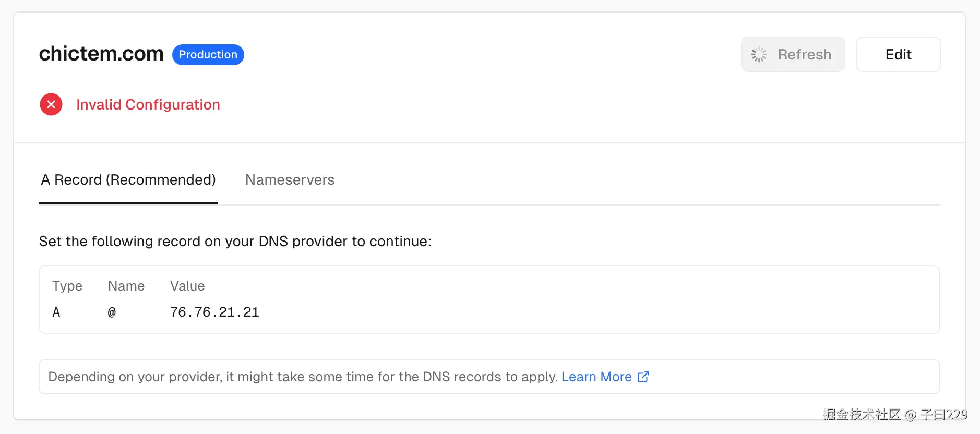
Task: Open the Learn More link
Action: [596, 377]
